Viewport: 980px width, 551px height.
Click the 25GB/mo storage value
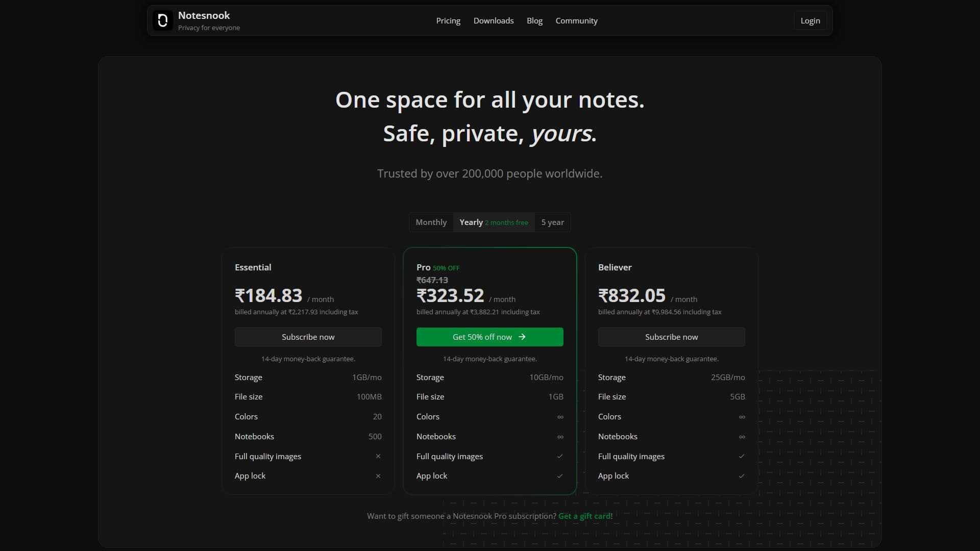(x=728, y=377)
